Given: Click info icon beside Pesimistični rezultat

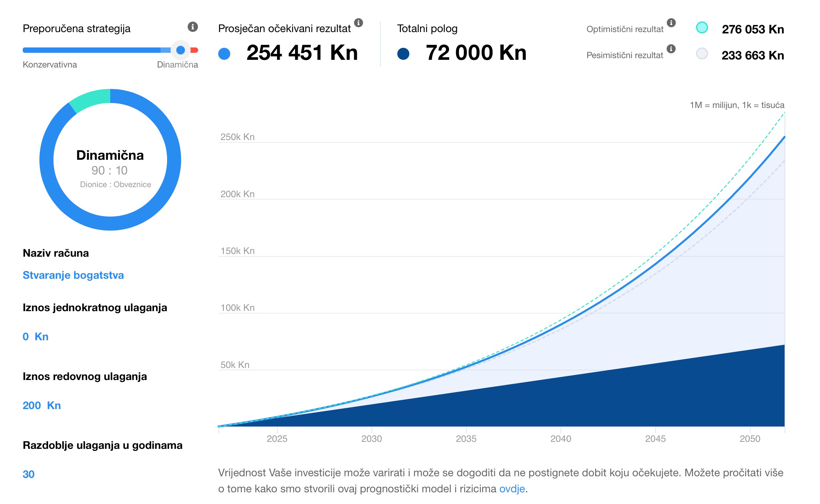Looking at the screenshot, I should pyautogui.click(x=671, y=49).
